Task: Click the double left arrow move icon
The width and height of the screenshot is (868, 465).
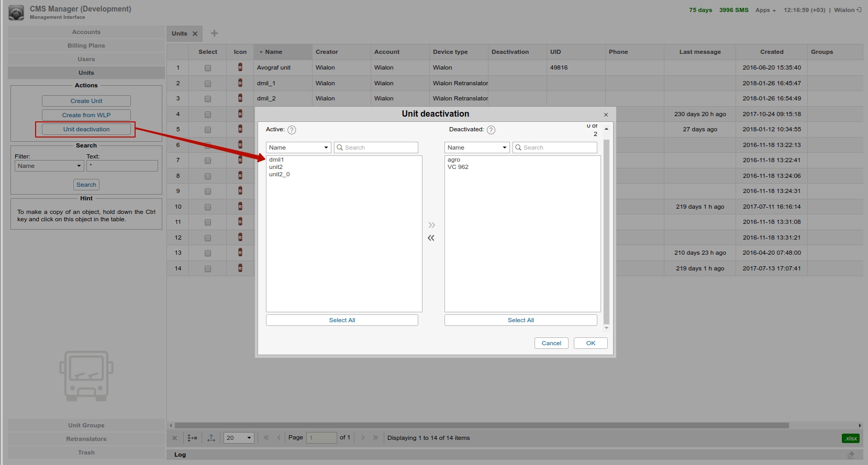Action: (431, 238)
